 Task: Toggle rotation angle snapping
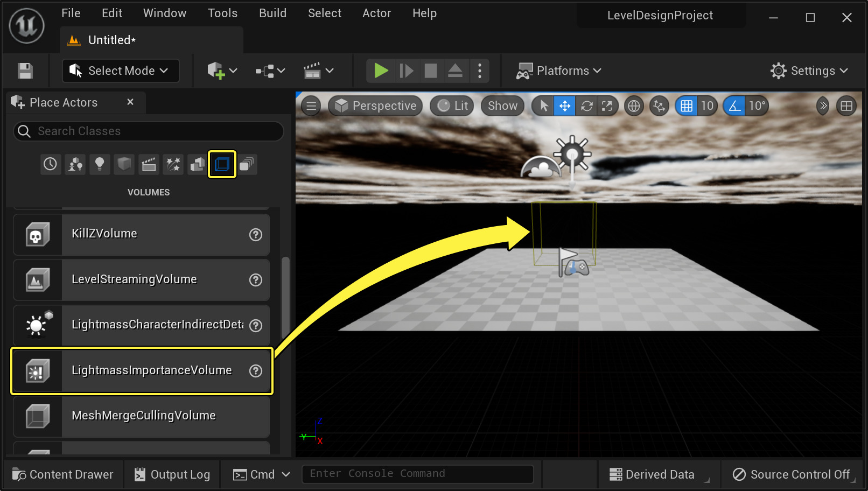[735, 106]
